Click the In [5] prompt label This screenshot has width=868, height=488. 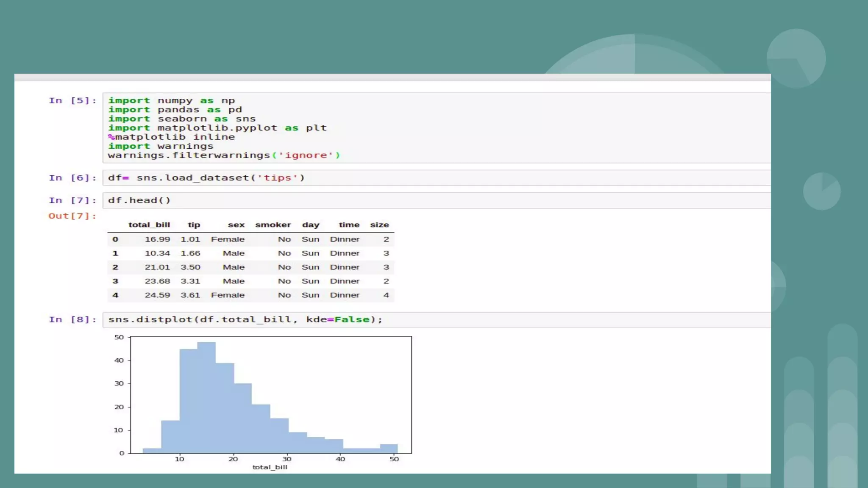point(72,101)
